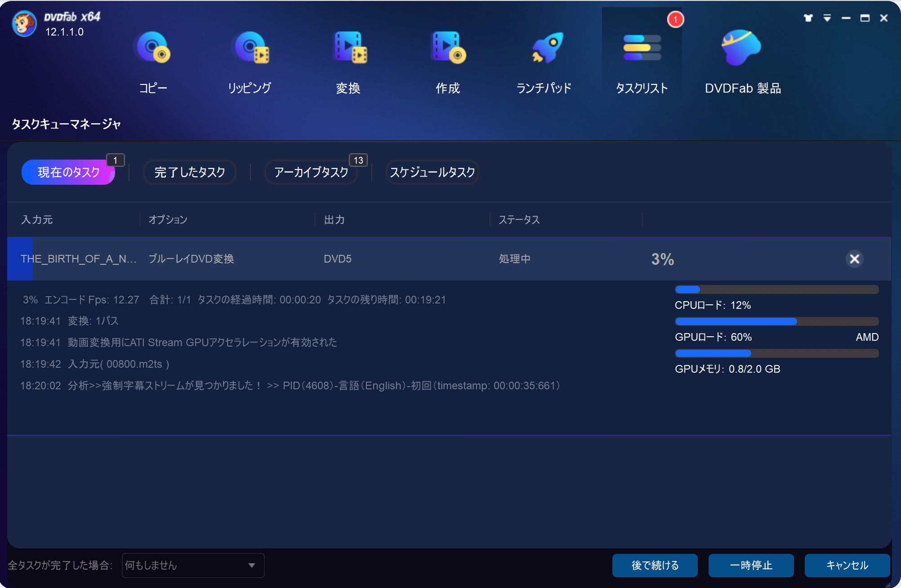
Task: Click the GPUロード progress bar
Action: pyautogui.click(x=777, y=321)
